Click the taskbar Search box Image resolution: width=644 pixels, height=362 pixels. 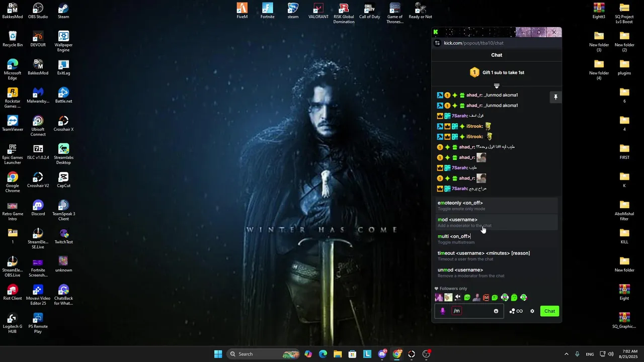[x=264, y=354]
